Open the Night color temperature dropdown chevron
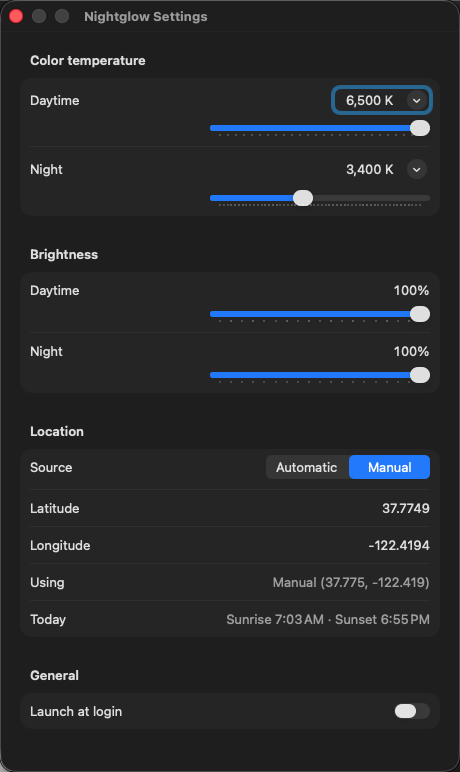 [x=417, y=169]
